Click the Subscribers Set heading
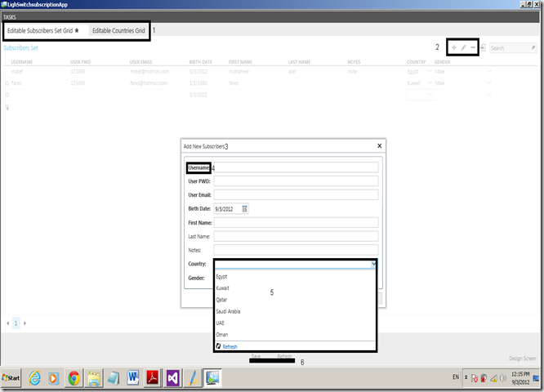This screenshot has height=392, width=544. (20, 48)
